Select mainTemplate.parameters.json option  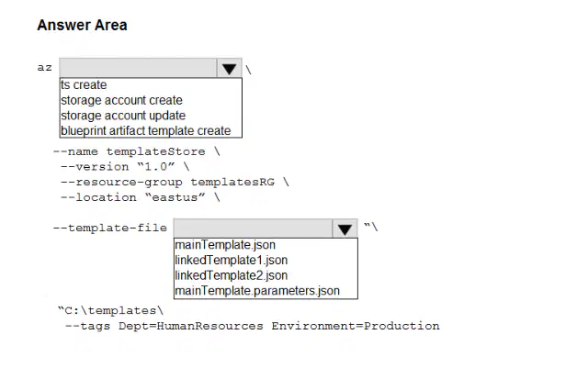pos(257,291)
